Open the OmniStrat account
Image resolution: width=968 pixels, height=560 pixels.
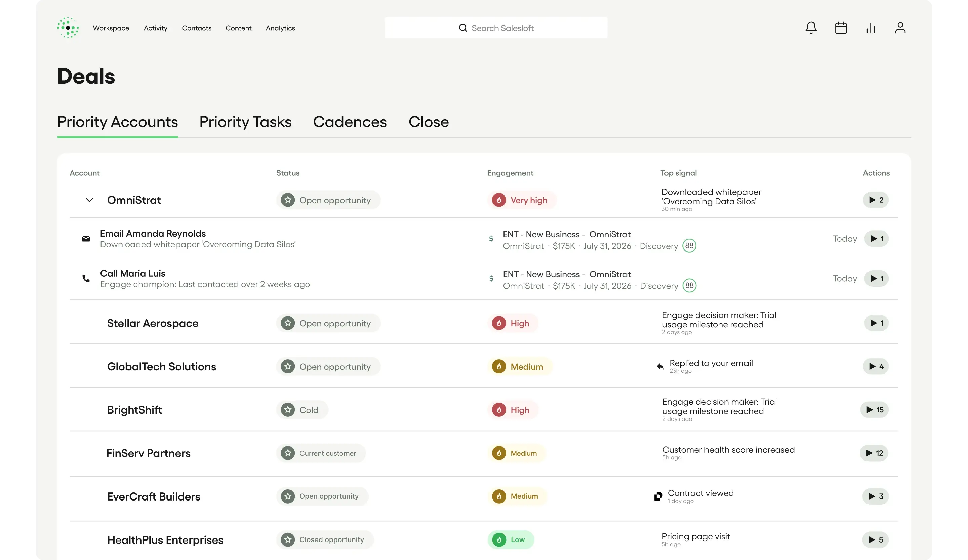tap(134, 200)
